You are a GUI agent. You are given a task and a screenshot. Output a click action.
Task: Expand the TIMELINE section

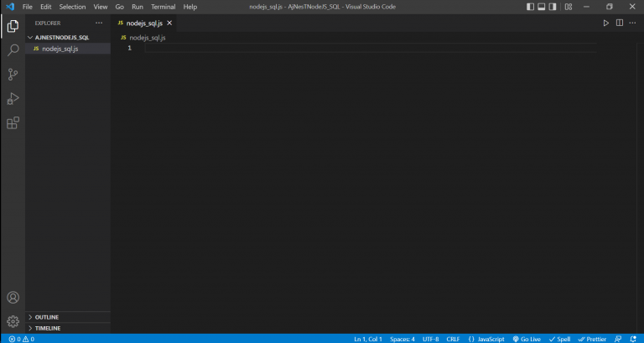(x=47, y=328)
